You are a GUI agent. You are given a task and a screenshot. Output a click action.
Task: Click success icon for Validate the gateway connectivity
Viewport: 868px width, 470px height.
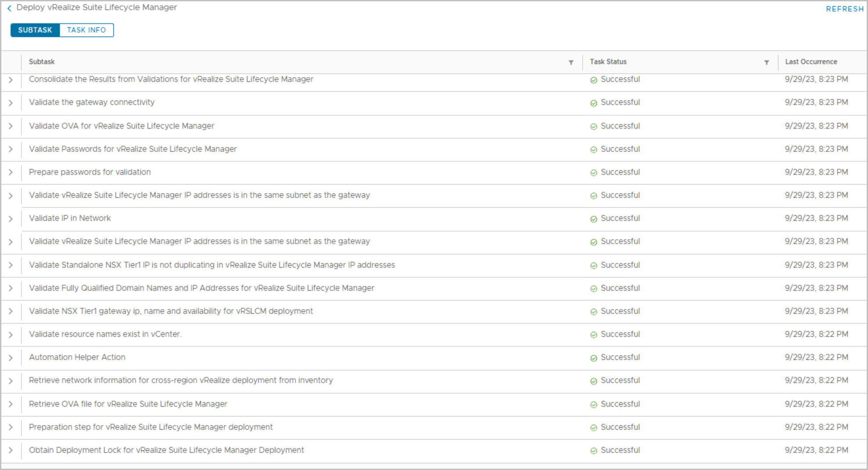(594, 103)
